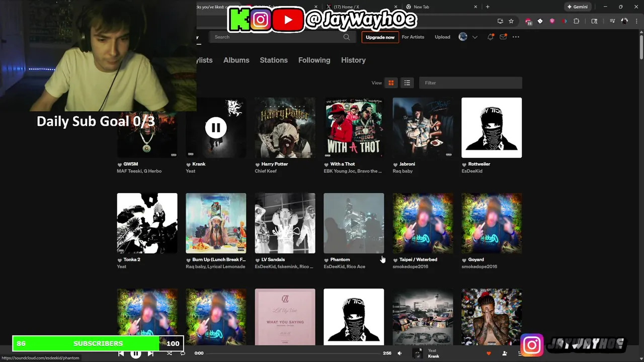Screen dimensions: 644x362
Task: Click the now-playing Krank cover in the player
Action: tap(418, 353)
